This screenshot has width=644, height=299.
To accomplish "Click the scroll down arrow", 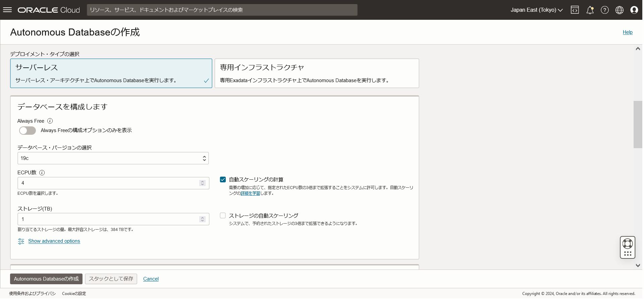I will (x=638, y=265).
